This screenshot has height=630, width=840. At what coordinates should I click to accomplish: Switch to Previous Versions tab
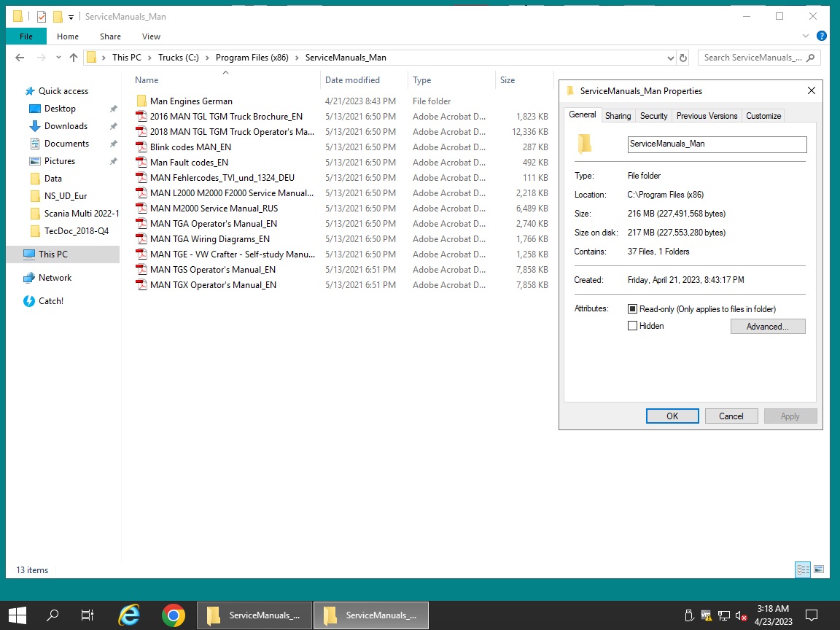click(707, 116)
